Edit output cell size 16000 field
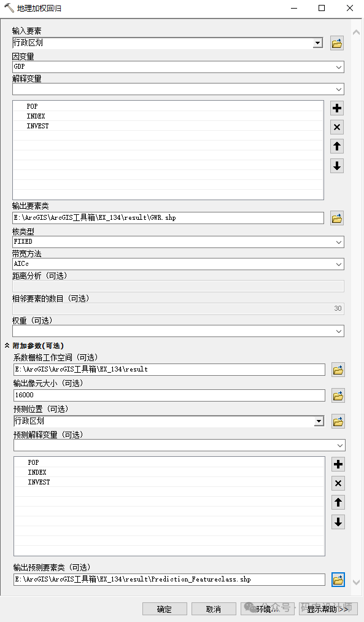Viewport: 364px width, 622px height. point(169,395)
